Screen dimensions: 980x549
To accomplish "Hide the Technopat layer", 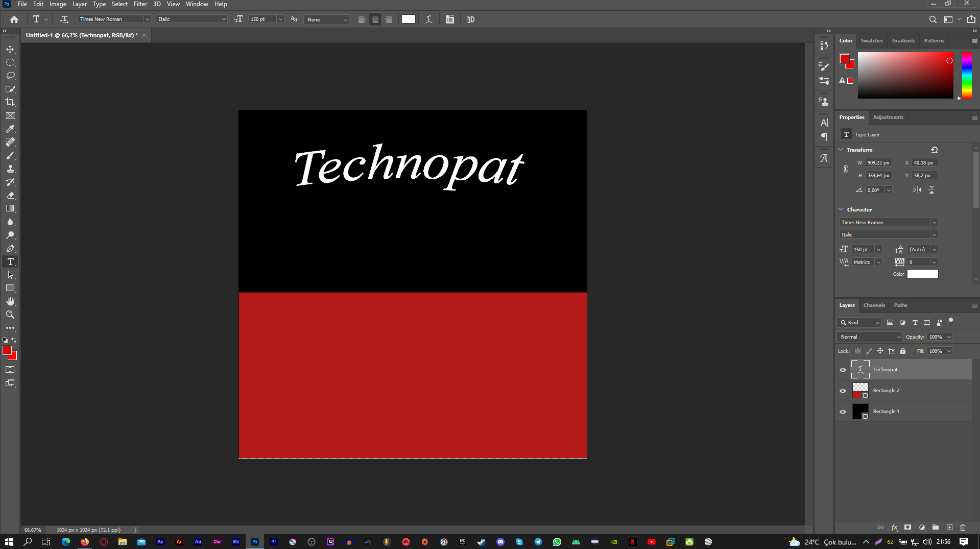I will point(843,370).
